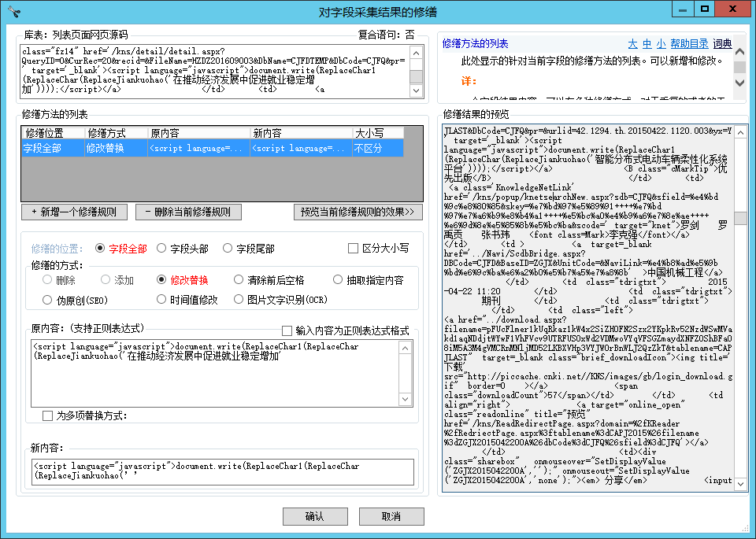
Task: Click the 新内容 column header
Action: tap(302, 133)
